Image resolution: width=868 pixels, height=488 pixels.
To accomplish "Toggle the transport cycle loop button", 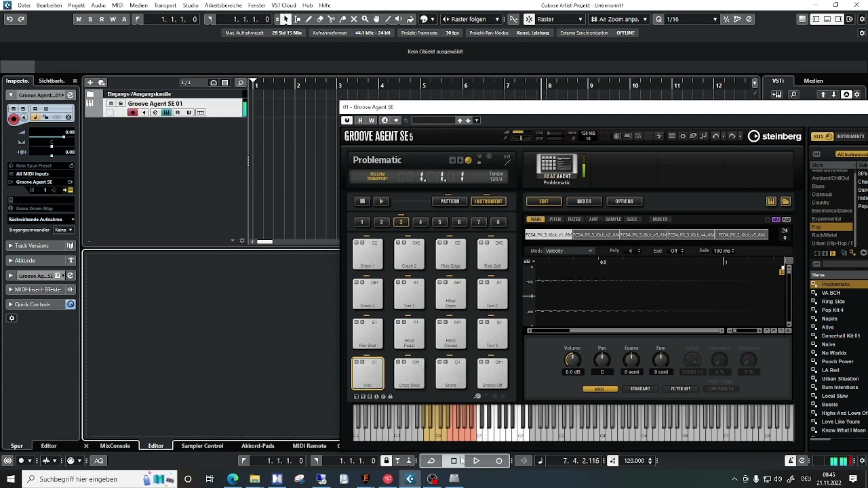I will point(431,461).
